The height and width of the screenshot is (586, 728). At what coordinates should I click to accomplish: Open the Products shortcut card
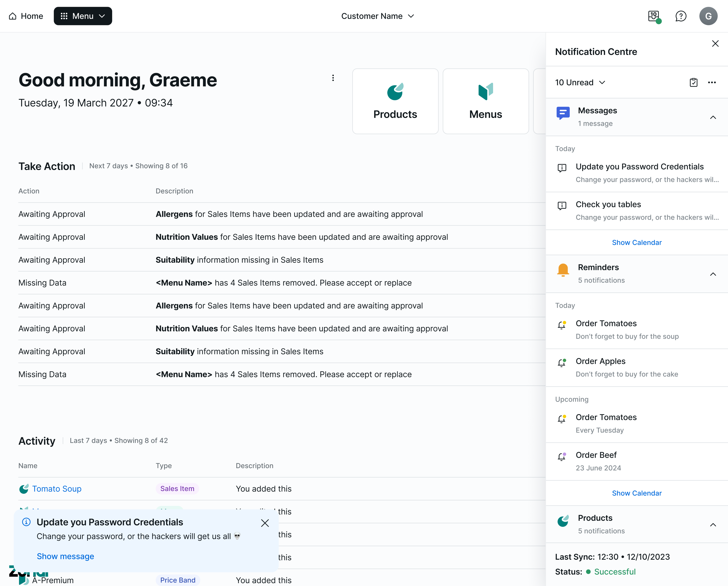(395, 101)
